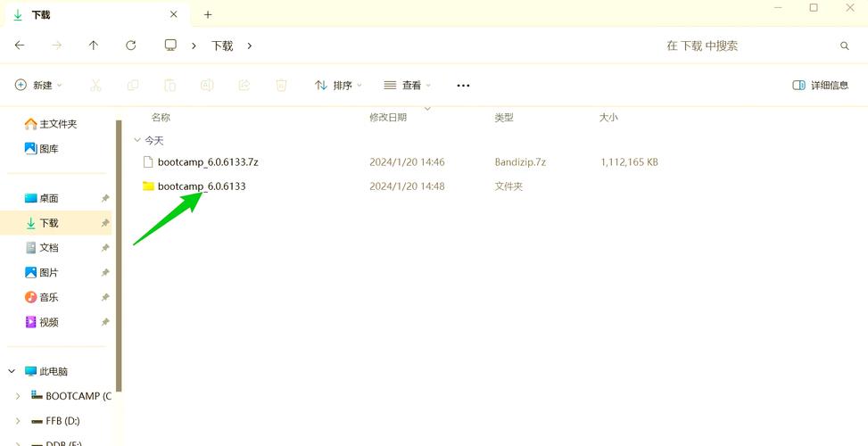
Task: Click 下载 in the address bar
Action: (222, 45)
